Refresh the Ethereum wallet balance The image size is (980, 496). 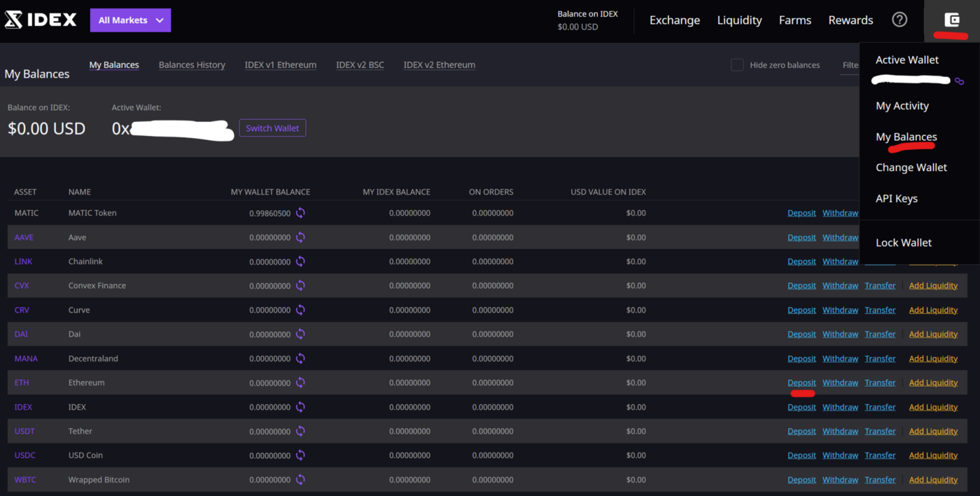[300, 383]
